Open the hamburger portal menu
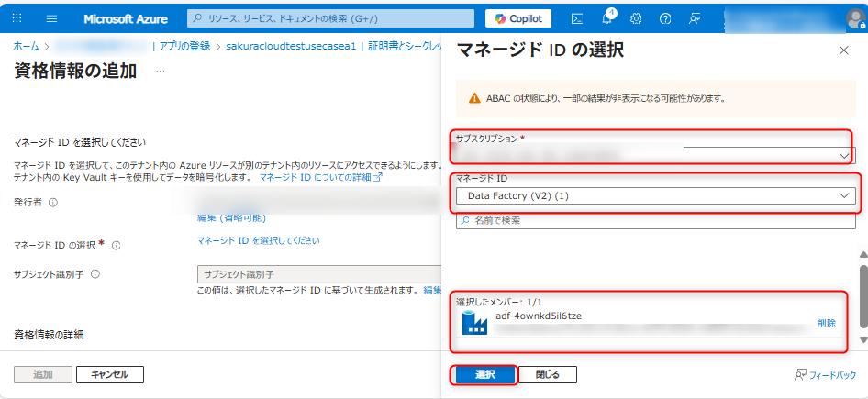 51,18
